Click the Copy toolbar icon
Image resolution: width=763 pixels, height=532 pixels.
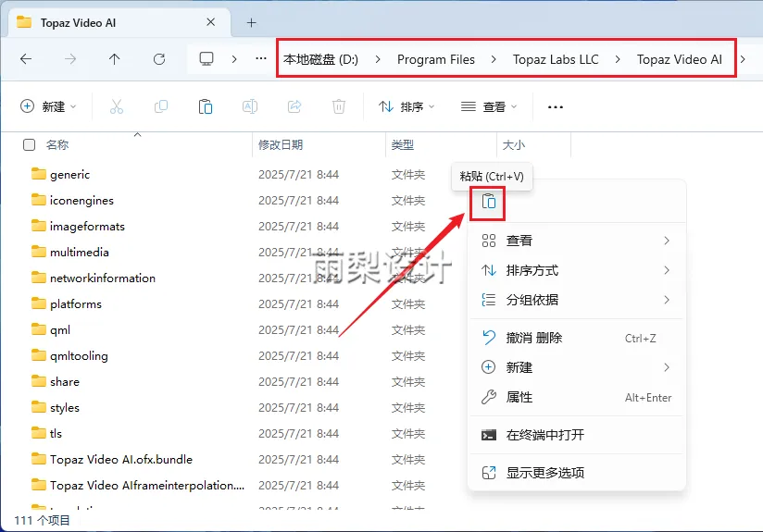pos(160,106)
